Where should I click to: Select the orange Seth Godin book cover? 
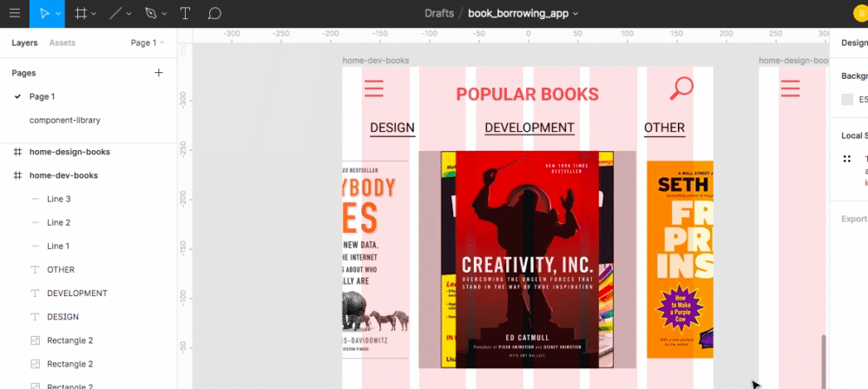click(680, 260)
